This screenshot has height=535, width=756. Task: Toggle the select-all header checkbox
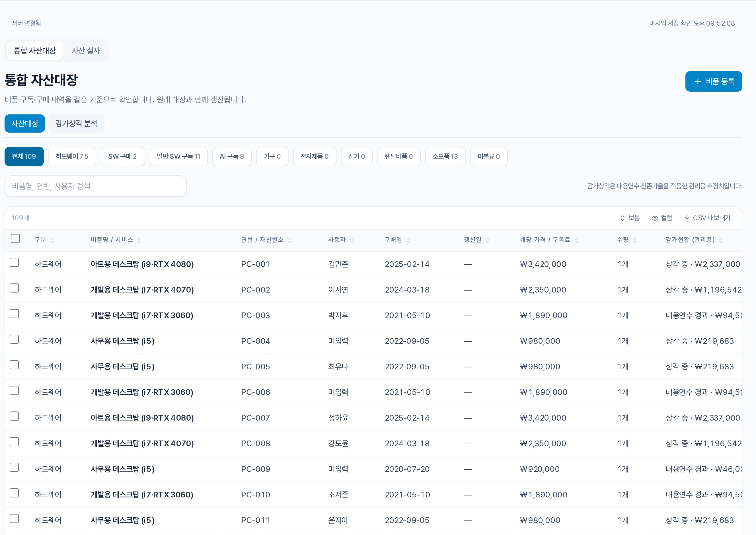(x=15, y=238)
